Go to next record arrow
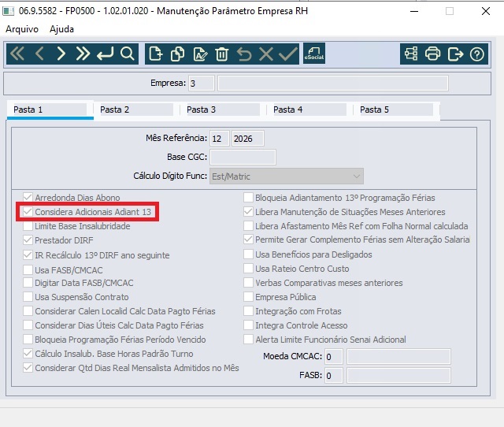 click(61, 54)
